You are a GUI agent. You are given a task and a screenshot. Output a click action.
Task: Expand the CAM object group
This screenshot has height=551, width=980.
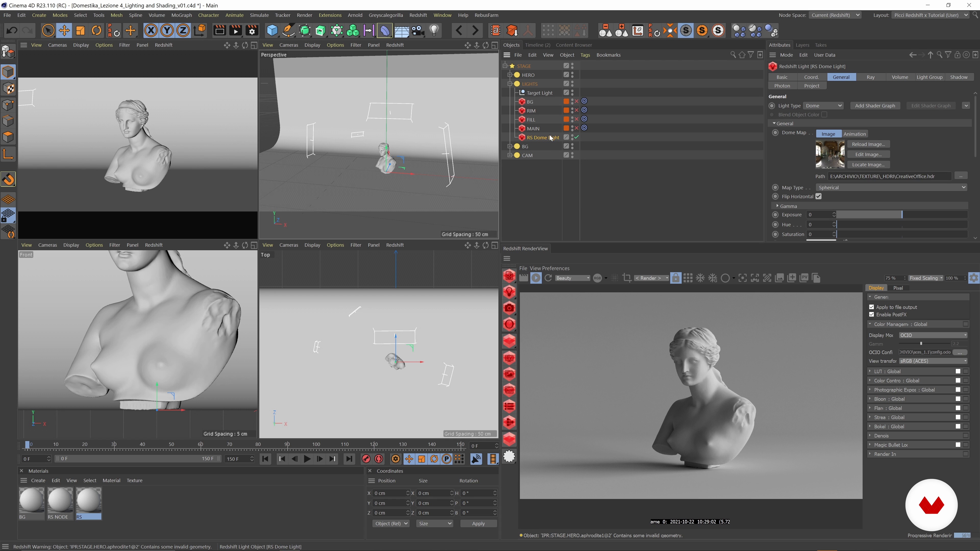click(x=510, y=155)
